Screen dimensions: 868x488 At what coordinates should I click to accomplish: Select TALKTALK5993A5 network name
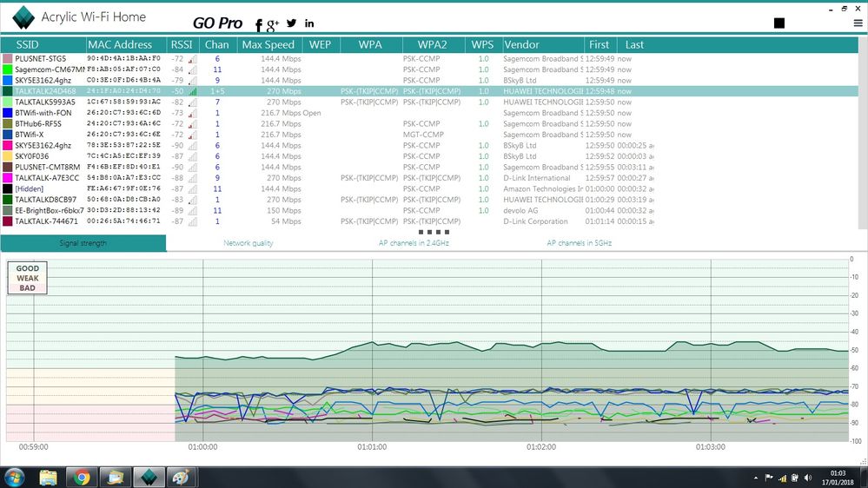point(45,102)
